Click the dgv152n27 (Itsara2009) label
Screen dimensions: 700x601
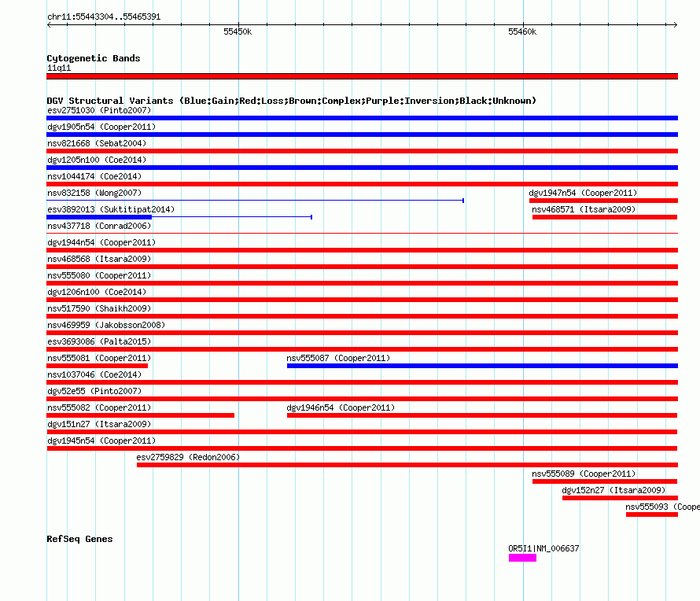click(x=613, y=490)
